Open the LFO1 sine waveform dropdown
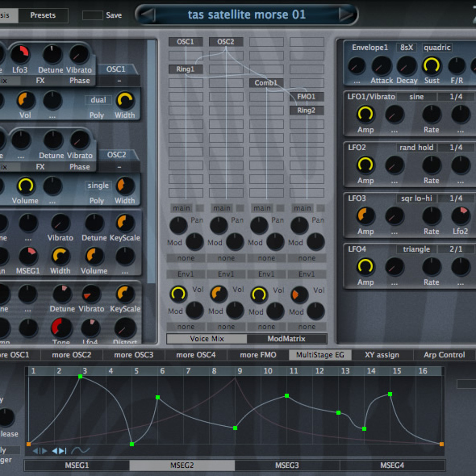 416,97
